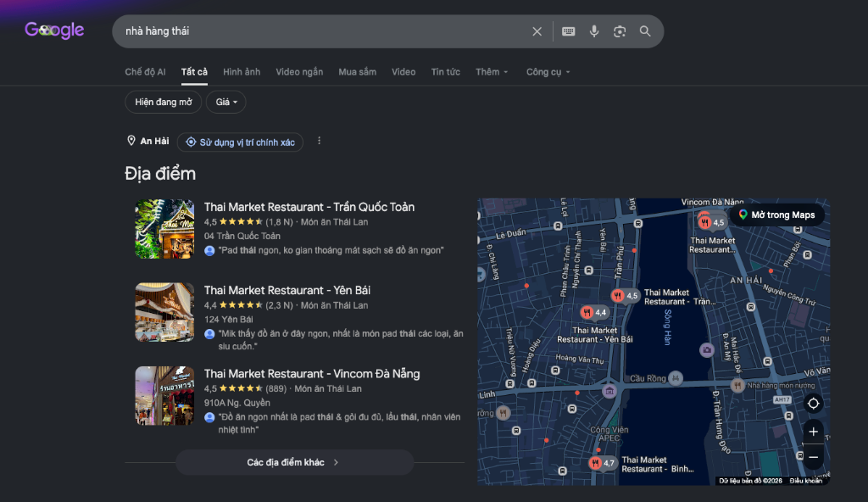Open the Video ngắn tab
Image resolution: width=868 pixels, height=502 pixels.
coord(299,72)
